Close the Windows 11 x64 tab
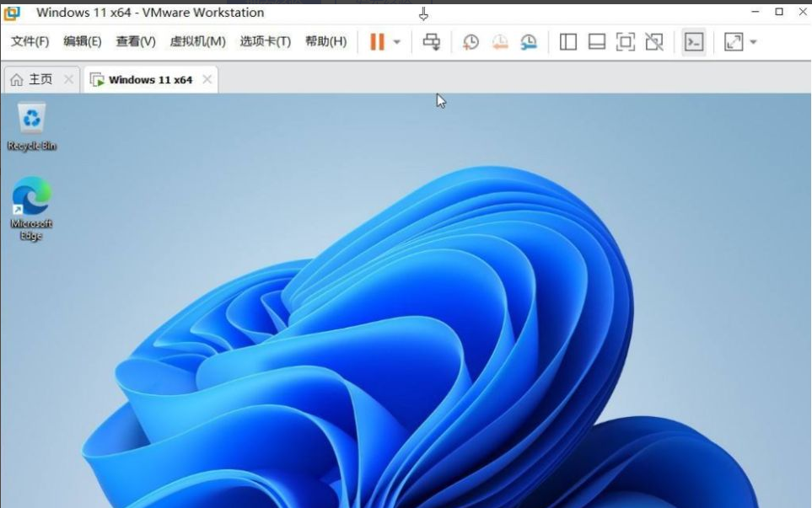The height and width of the screenshot is (508, 812). click(x=207, y=78)
